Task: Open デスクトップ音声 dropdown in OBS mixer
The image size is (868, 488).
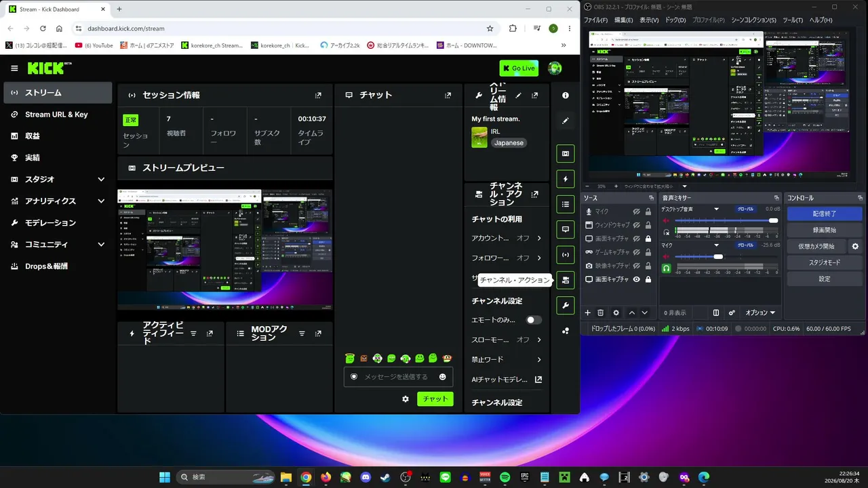Action: pos(716,209)
